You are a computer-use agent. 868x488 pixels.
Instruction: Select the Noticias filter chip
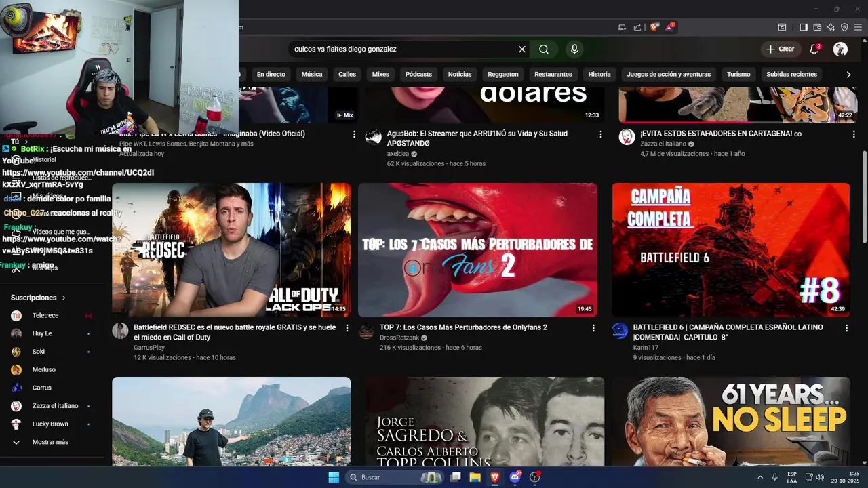[460, 74]
